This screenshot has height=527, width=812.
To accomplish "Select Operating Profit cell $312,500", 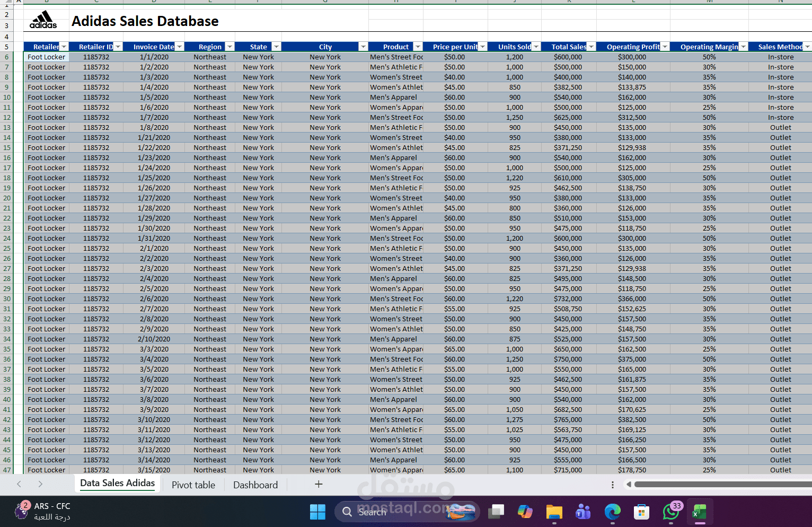I will 633,117.
